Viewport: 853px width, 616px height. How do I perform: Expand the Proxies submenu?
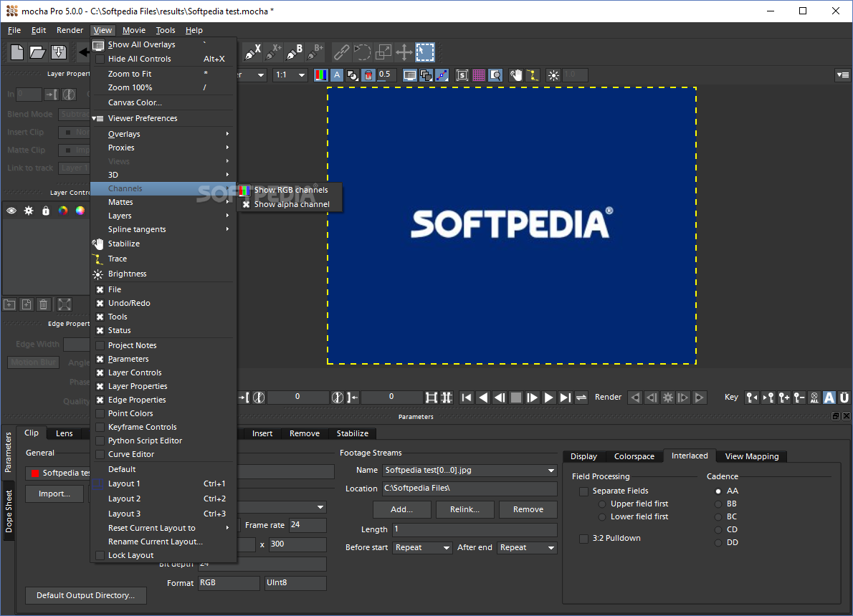point(163,148)
